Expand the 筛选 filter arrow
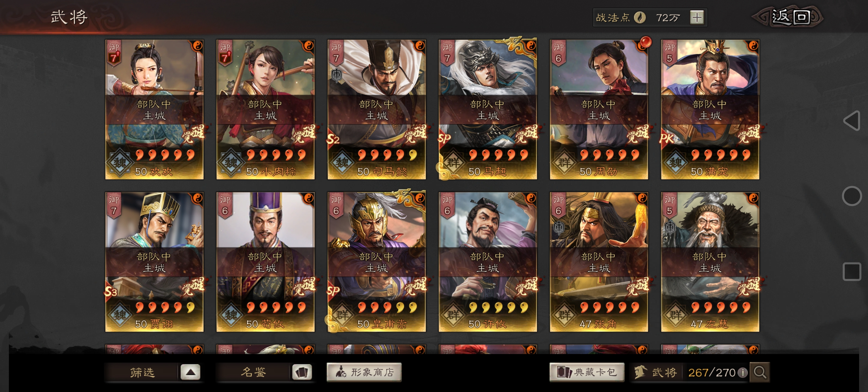Viewport: 868px width, 392px height. tap(190, 372)
